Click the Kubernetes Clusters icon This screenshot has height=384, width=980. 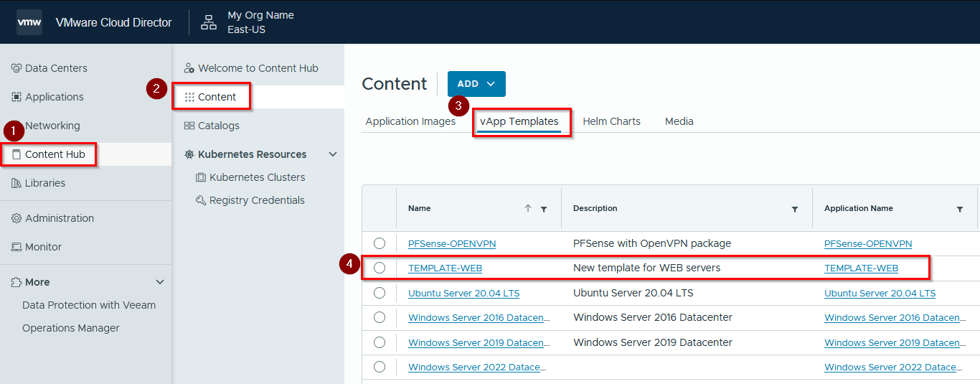pos(201,177)
